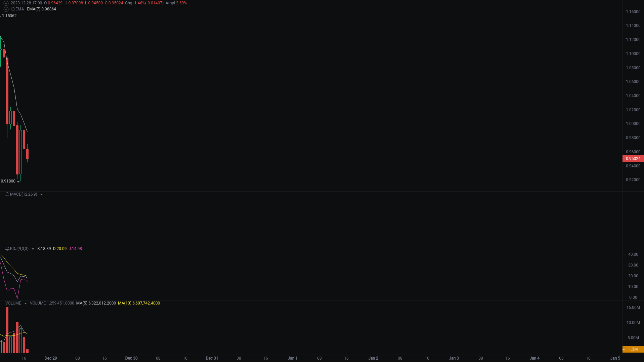Select the Dec 30 label on the timeline
Viewport: 644px width, 362px height.
click(x=131, y=358)
